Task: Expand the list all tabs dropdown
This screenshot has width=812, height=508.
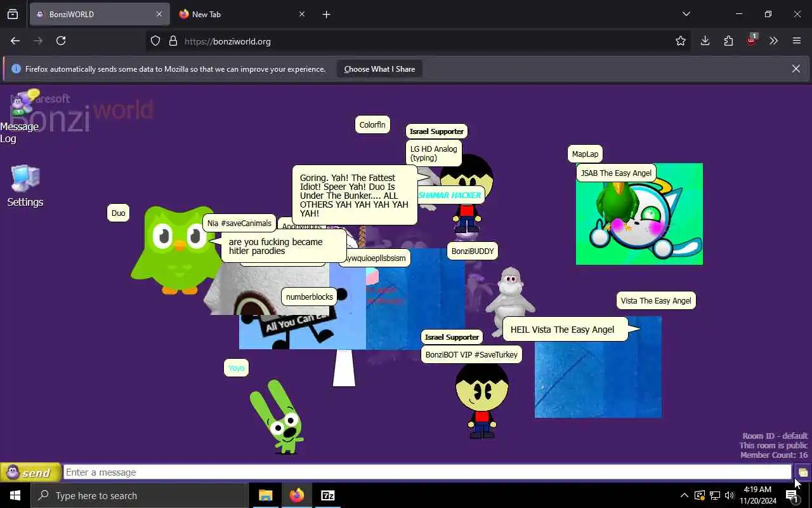Action: (x=686, y=14)
